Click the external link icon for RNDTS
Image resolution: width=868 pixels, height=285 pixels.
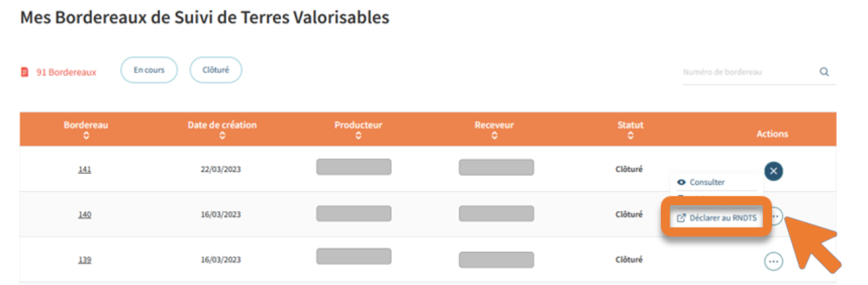tap(681, 218)
